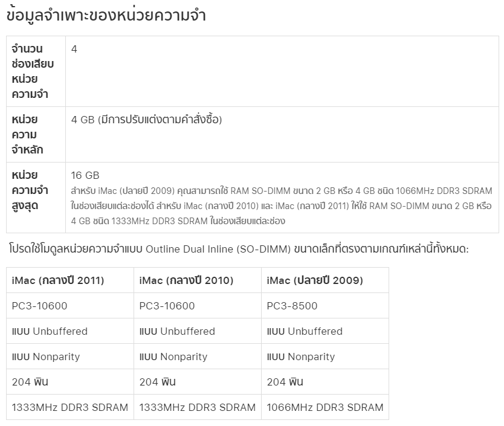Click แบบ Nonparity in the 2009 column
The image size is (504, 426).
[301, 357]
